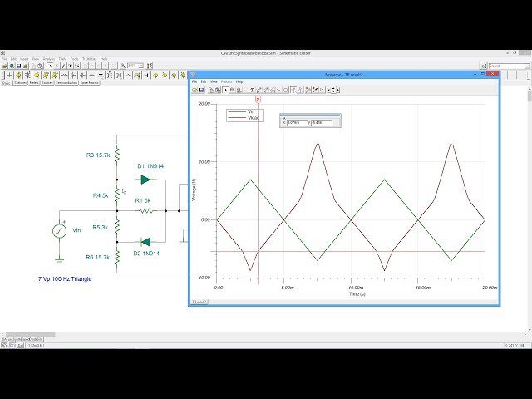Select the Vload legend entry
Image resolution: width=532 pixels, height=399 pixels.
coord(244,118)
